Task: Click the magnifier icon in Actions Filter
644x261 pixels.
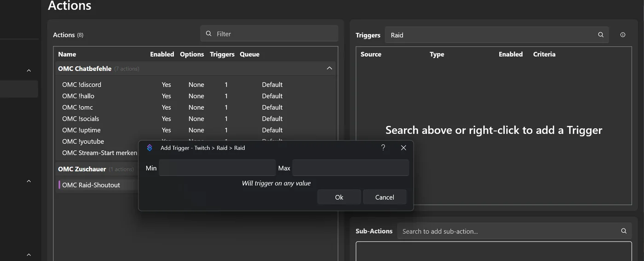Action: click(x=209, y=34)
